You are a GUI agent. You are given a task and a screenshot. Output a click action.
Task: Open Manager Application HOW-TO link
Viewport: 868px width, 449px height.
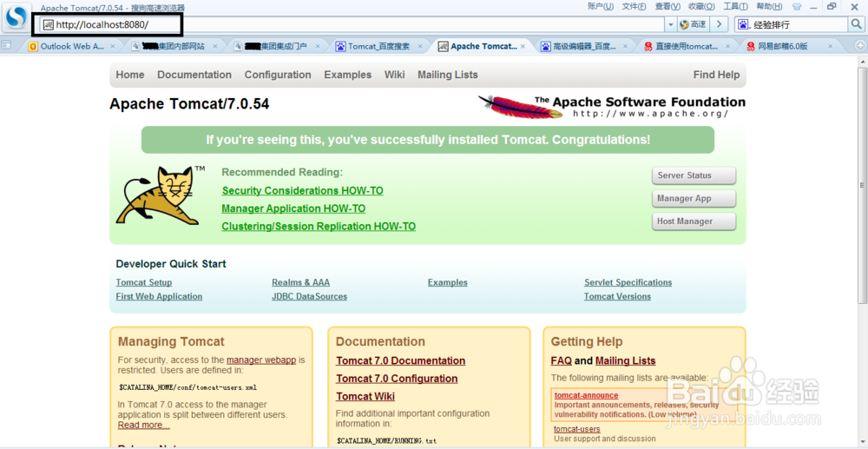click(x=293, y=208)
